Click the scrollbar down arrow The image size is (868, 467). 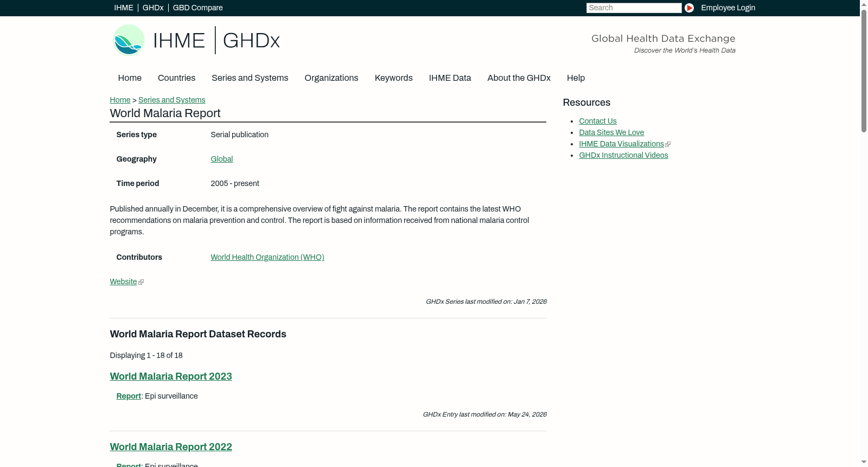pyautogui.click(x=864, y=462)
